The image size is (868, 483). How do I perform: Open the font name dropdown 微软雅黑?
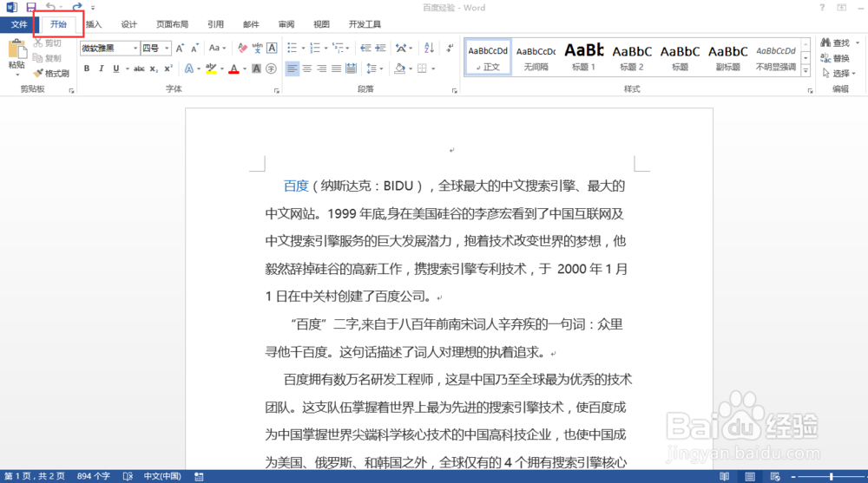tap(135, 49)
